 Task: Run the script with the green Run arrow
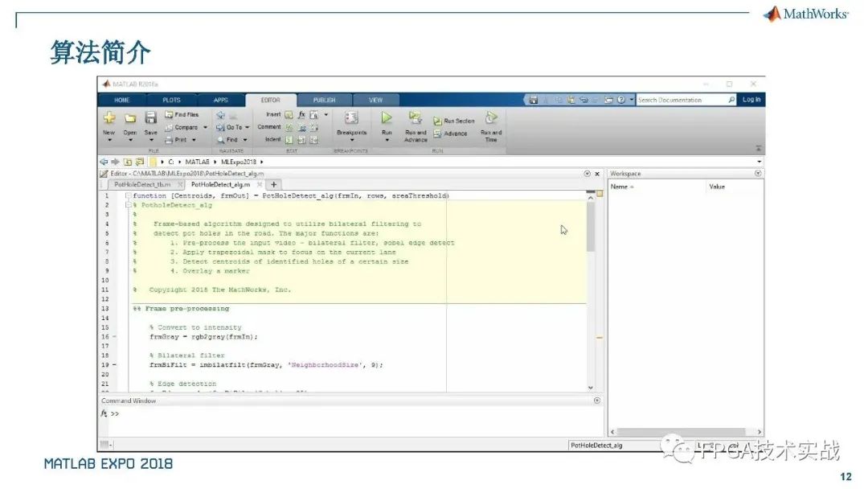click(x=387, y=117)
